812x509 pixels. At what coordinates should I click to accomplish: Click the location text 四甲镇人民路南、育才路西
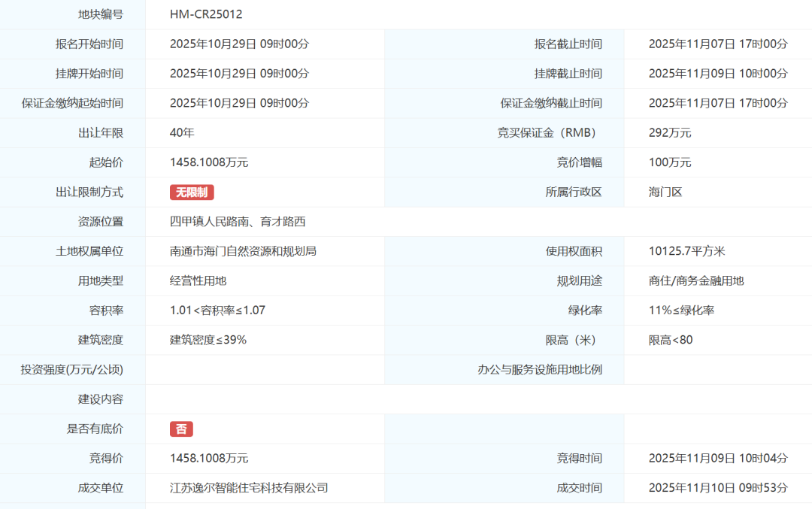point(238,222)
